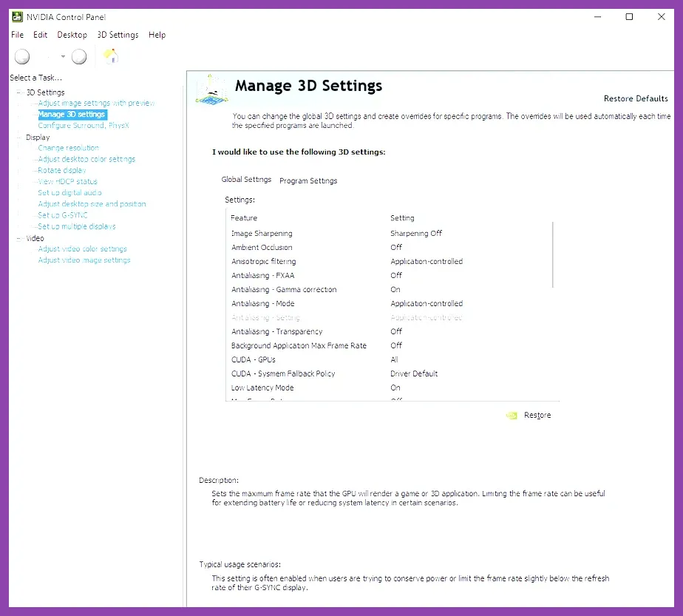Open Adjust desktop size and position

[92, 204]
